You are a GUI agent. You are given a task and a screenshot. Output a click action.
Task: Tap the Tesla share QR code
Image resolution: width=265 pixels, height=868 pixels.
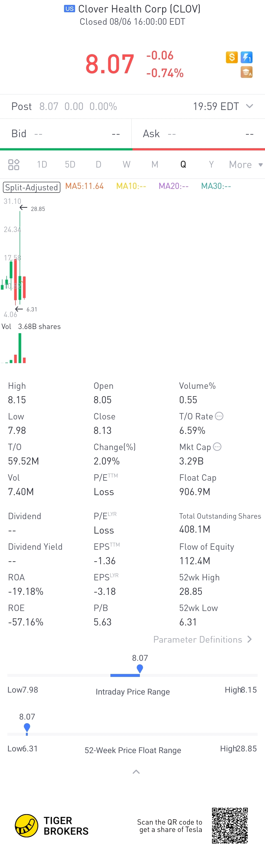tap(230, 826)
